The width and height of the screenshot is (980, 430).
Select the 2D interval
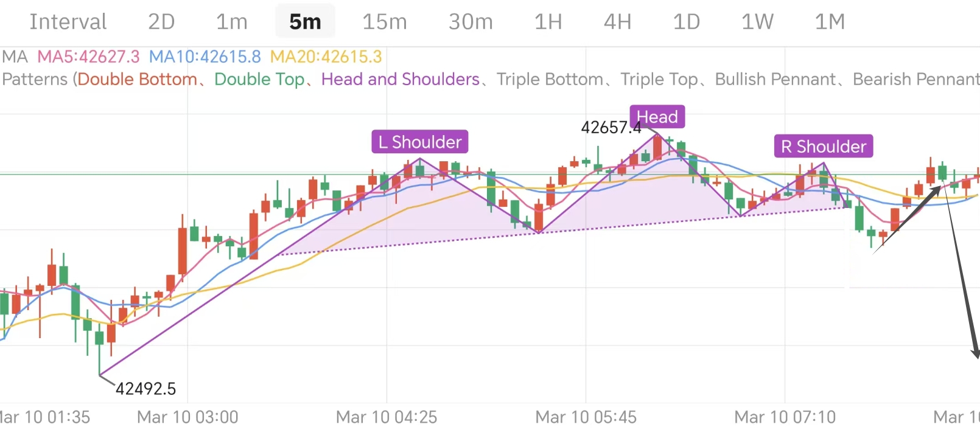coord(161,21)
